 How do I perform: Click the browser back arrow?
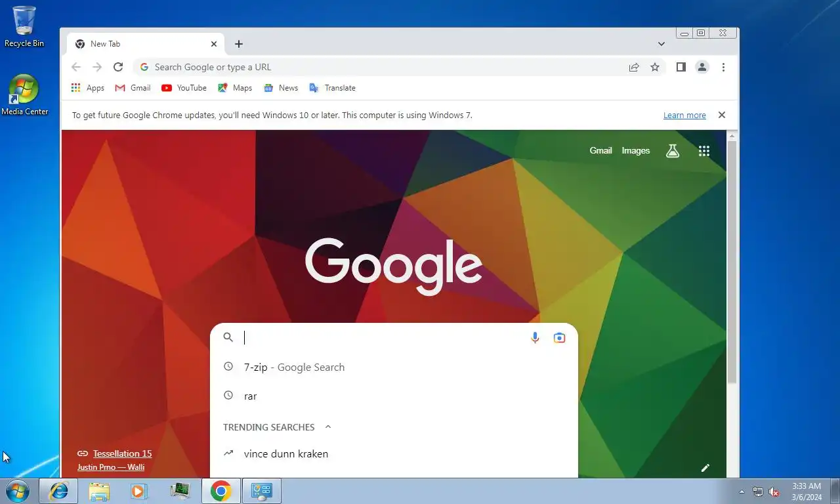(x=76, y=67)
